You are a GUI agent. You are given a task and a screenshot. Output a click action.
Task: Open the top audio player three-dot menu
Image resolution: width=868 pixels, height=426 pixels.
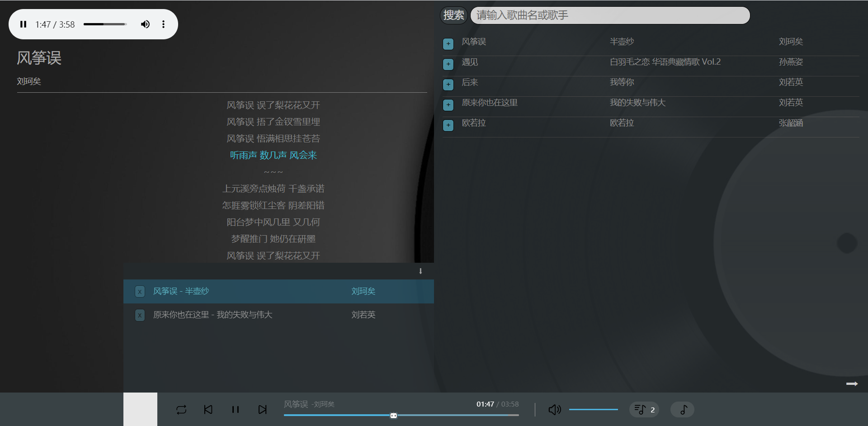coord(163,24)
